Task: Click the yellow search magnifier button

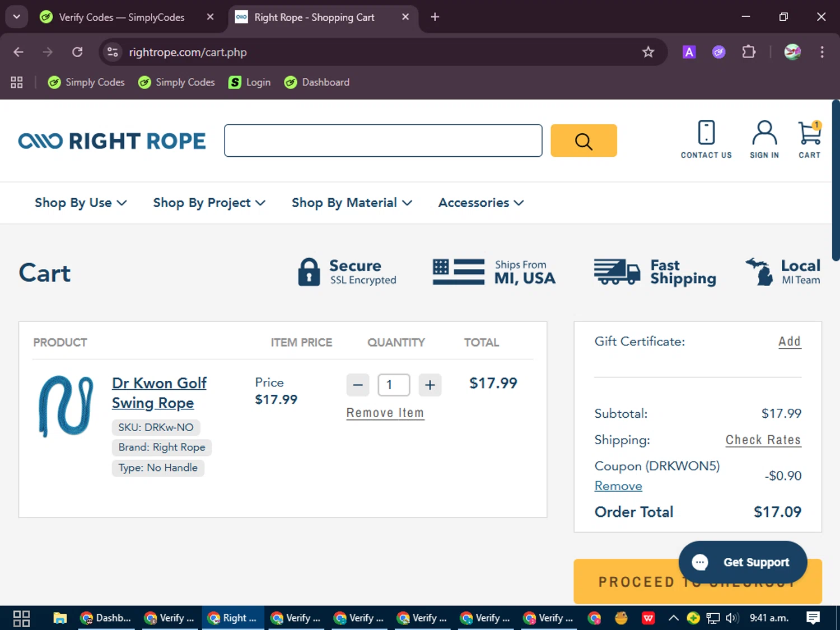Action: pyautogui.click(x=584, y=141)
